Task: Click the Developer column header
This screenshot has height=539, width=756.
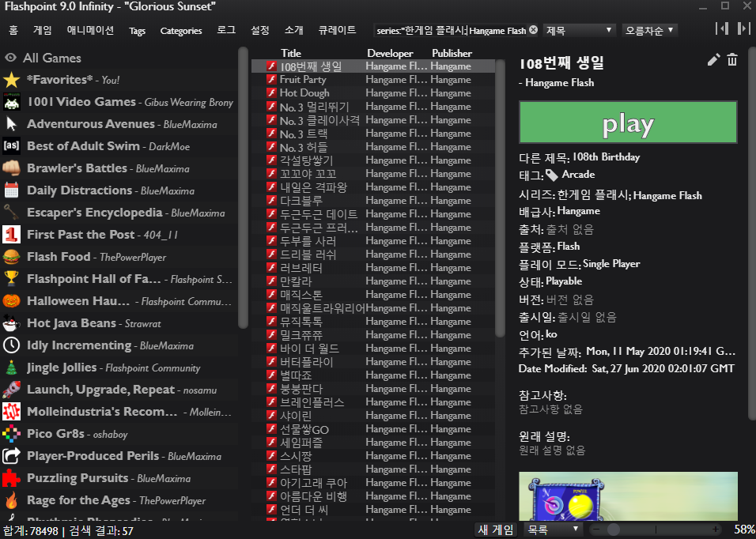Action: click(390, 53)
